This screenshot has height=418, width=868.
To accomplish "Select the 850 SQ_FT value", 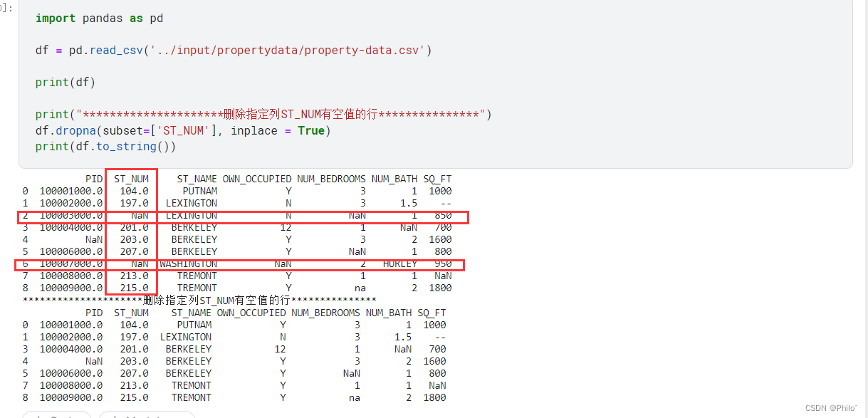I will [x=443, y=215].
